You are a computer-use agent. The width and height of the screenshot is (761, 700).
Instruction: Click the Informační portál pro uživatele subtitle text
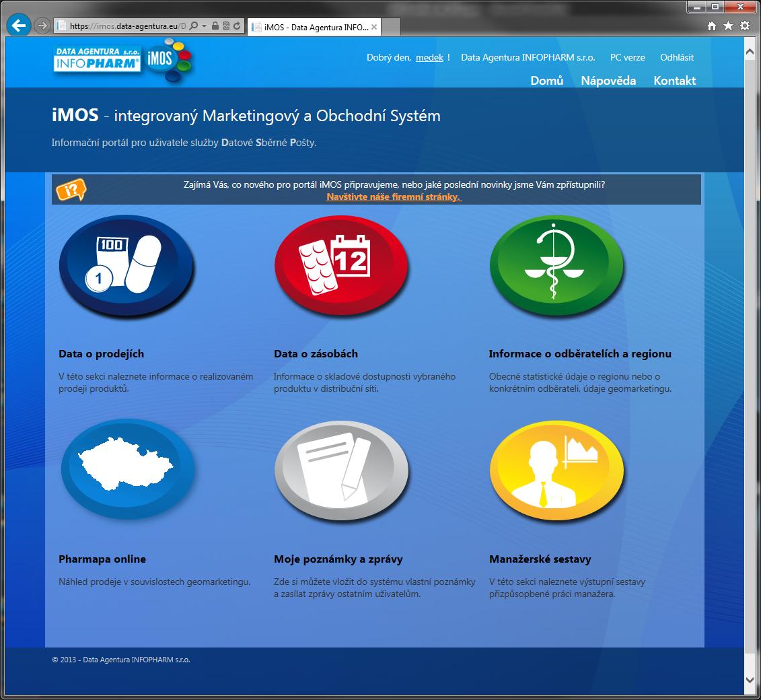pos(184,143)
